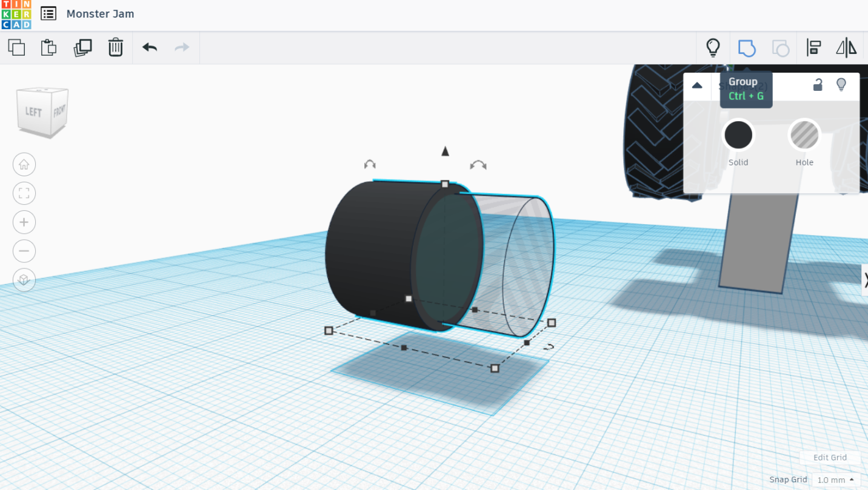Select the grey flat box shape

(x=759, y=242)
